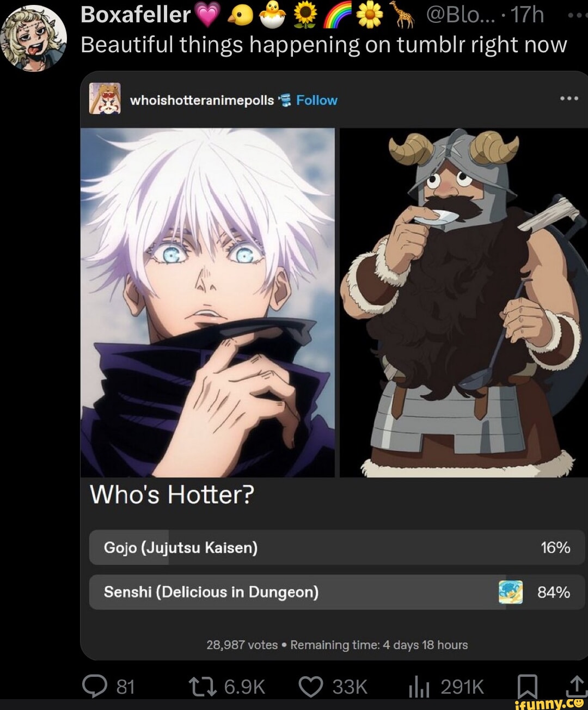Image resolution: width=588 pixels, height=710 pixels.
Task: Open the Gojo image on the left
Action: tap(207, 303)
